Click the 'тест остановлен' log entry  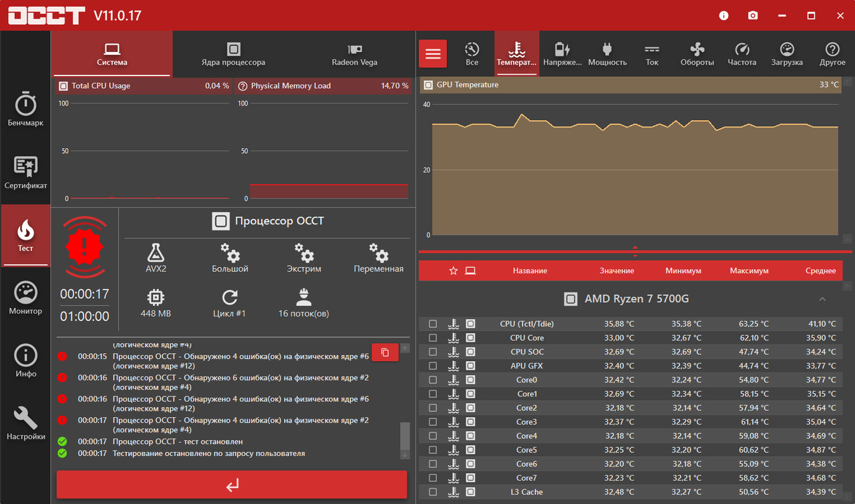click(x=178, y=441)
